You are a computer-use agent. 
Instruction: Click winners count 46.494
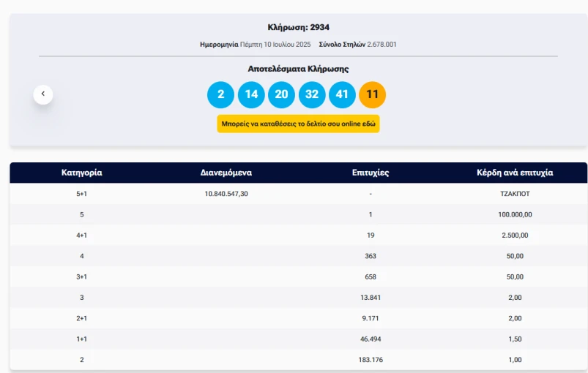pyautogui.click(x=371, y=339)
